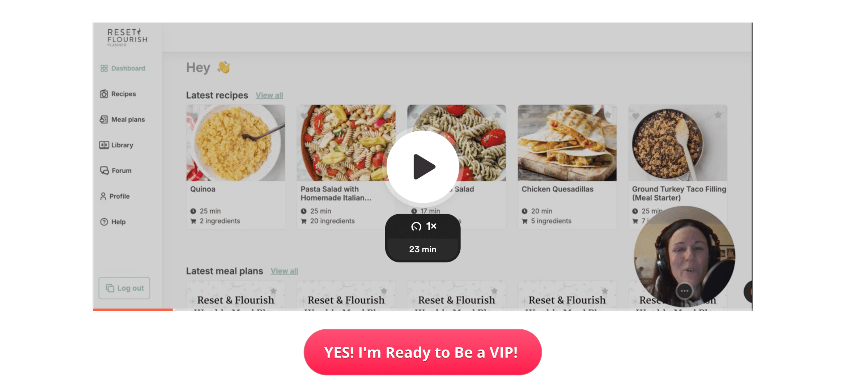Click View all next to Latest recipes

coord(269,95)
